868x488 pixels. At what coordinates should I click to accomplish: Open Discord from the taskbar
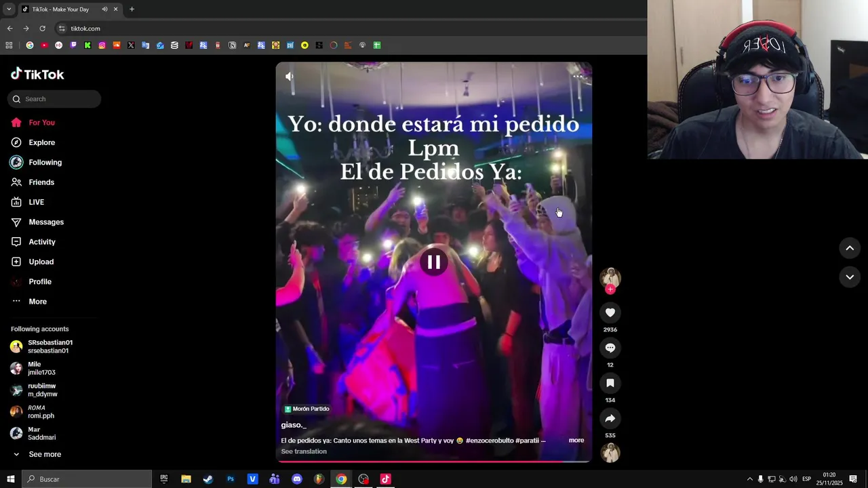[x=297, y=479]
